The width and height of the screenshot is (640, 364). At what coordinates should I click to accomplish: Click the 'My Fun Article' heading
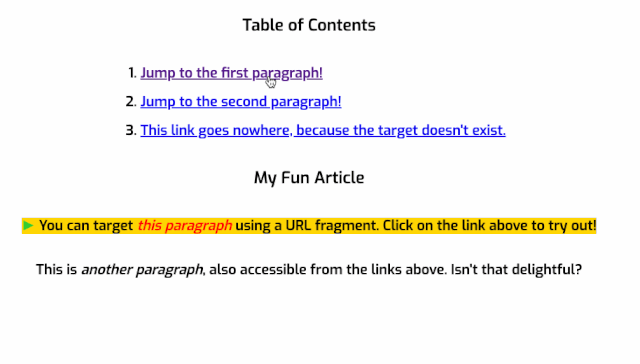(x=309, y=178)
